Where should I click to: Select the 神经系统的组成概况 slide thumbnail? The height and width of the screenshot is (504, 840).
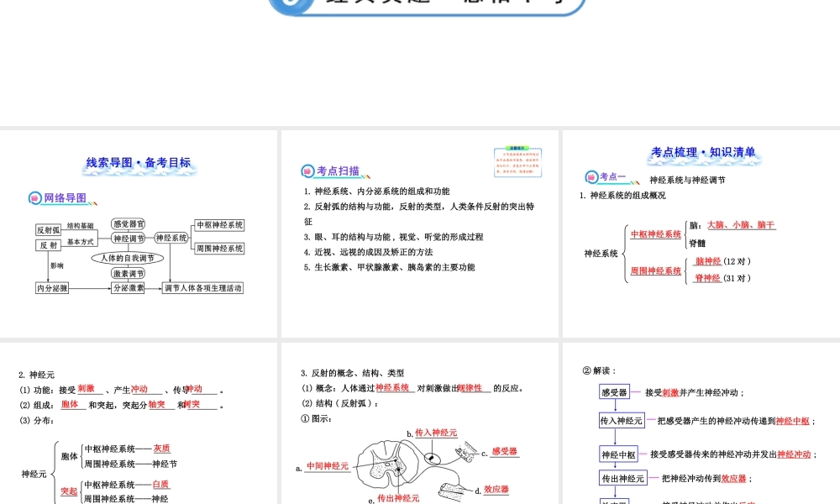click(x=701, y=234)
